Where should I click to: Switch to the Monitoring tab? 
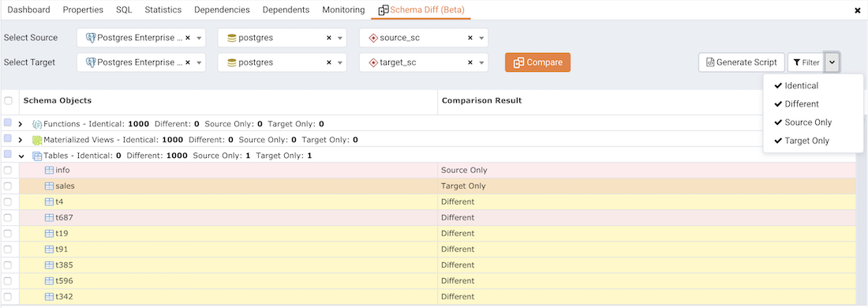point(343,9)
